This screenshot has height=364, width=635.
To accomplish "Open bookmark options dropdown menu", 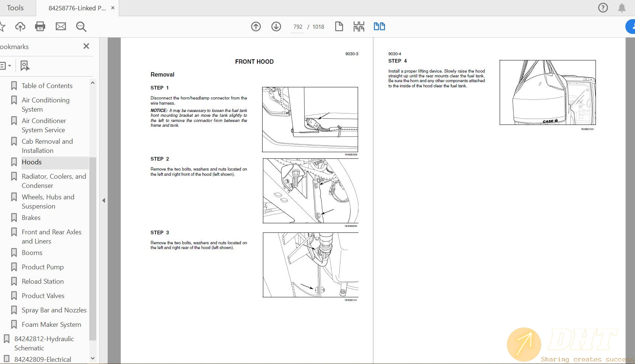I will pyautogui.click(x=5, y=66).
